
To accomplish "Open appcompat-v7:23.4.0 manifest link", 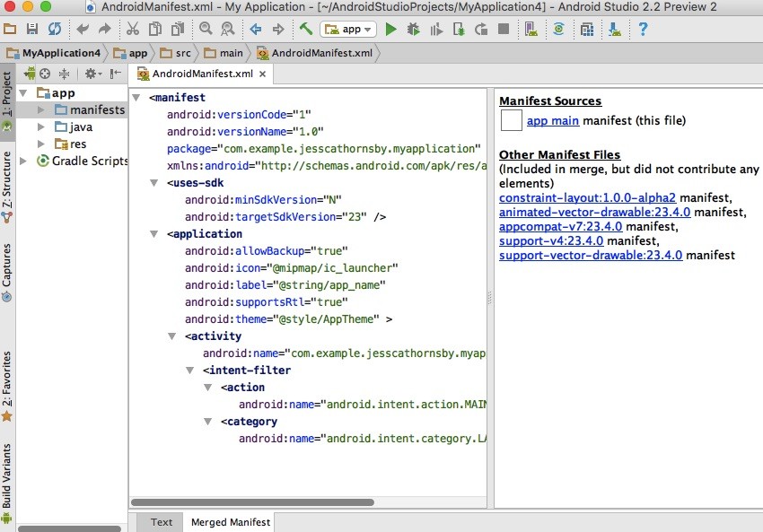I will [x=560, y=227].
